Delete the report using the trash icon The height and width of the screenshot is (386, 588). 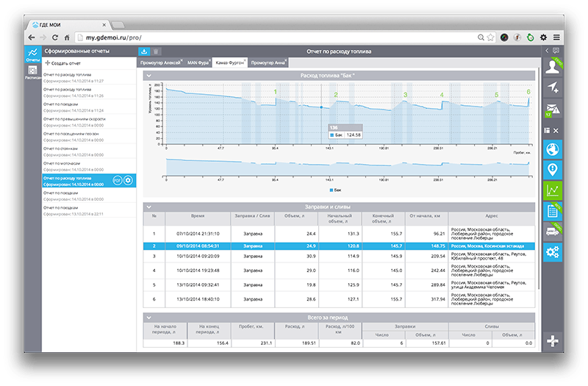[x=156, y=51]
